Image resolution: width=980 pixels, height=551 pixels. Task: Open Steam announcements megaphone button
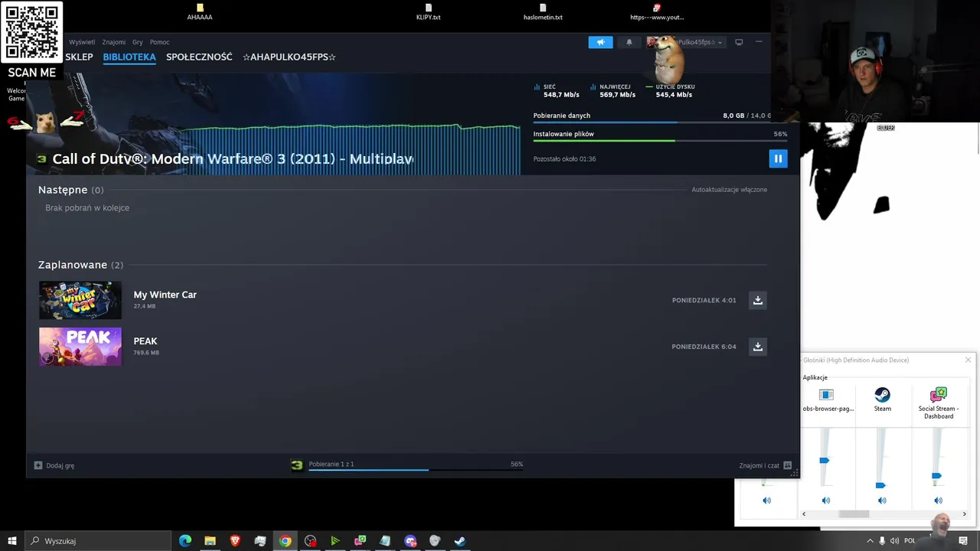(x=600, y=42)
